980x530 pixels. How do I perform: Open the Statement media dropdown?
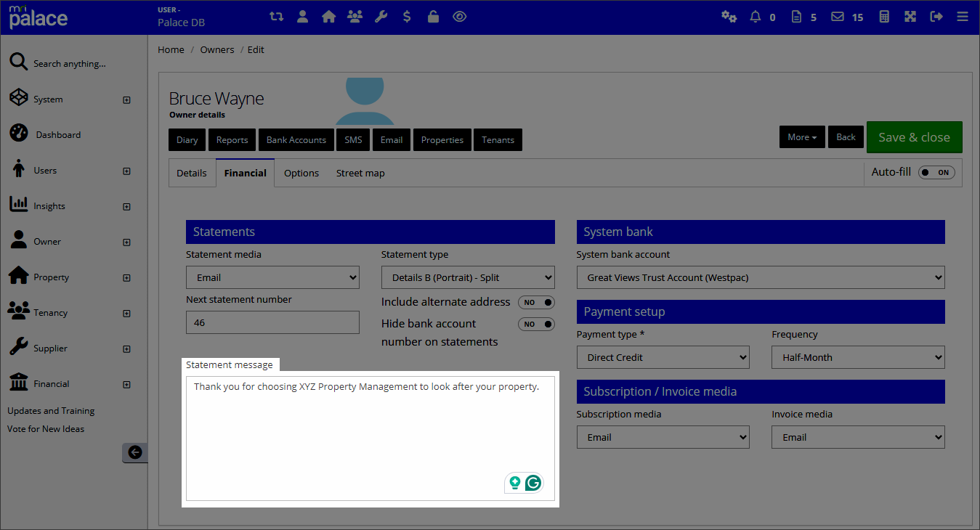click(272, 277)
